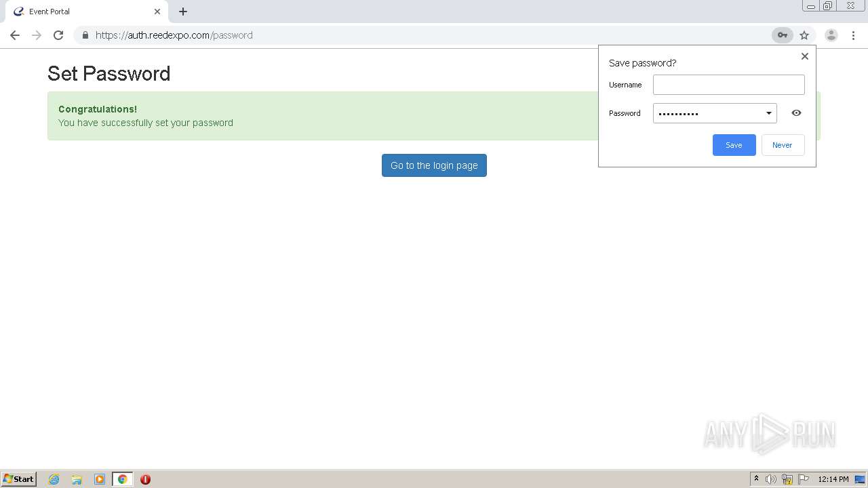
Task: Bookmark this page with the star
Action: click(804, 35)
